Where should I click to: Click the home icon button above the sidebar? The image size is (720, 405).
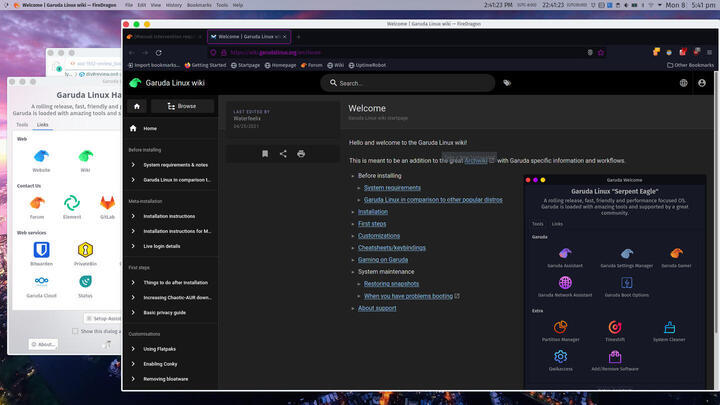pos(137,106)
